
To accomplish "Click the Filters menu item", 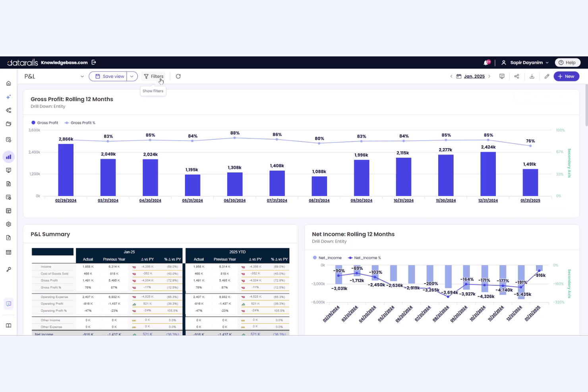I will point(154,76).
